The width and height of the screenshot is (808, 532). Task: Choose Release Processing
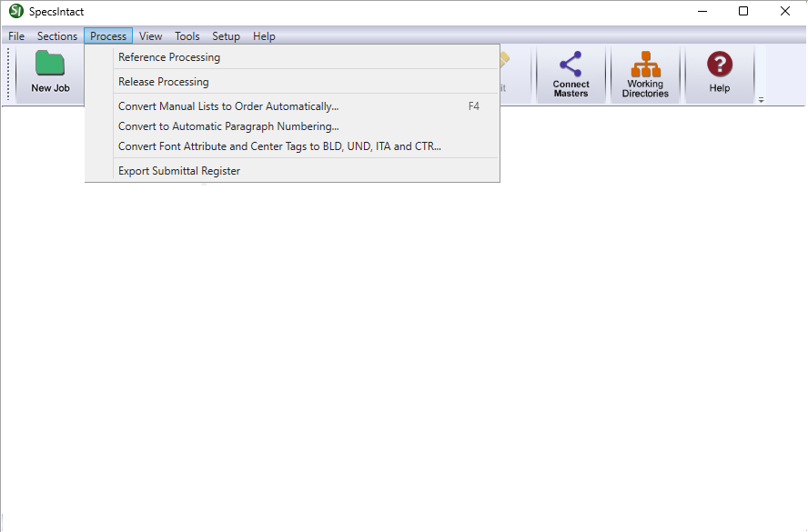click(x=164, y=82)
